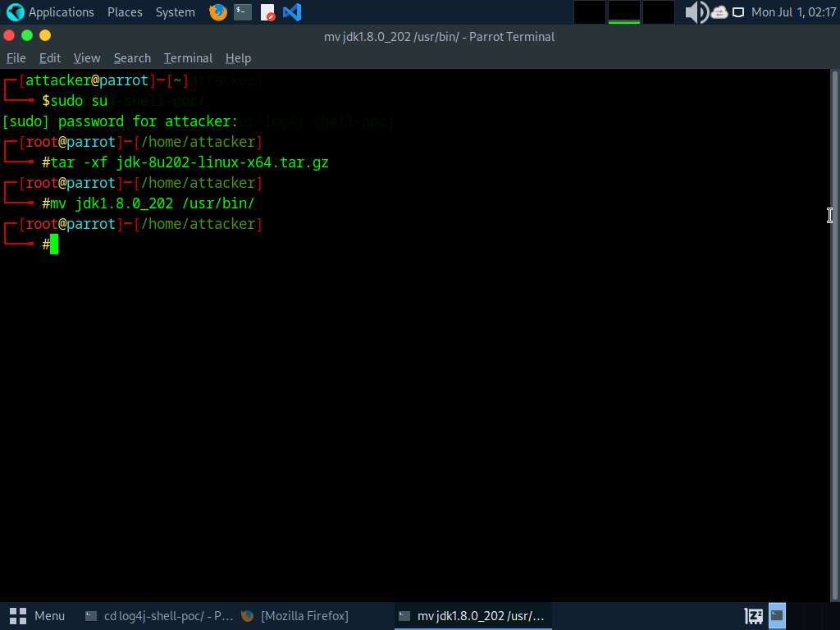Expand the System menu in top panel
Image resolution: width=840 pixels, height=630 pixels.
click(x=176, y=12)
